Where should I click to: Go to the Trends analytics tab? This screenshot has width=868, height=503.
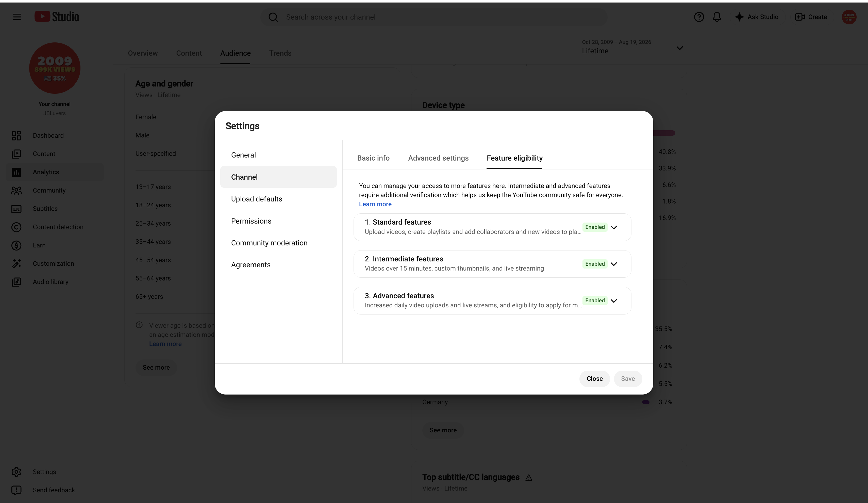click(280, 53)
